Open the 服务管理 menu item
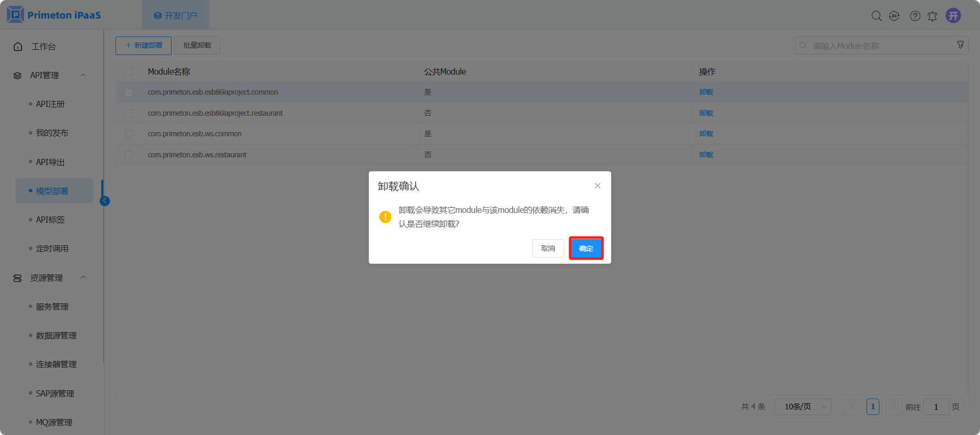This screenshot has width=980, height=435. point(52,306)
